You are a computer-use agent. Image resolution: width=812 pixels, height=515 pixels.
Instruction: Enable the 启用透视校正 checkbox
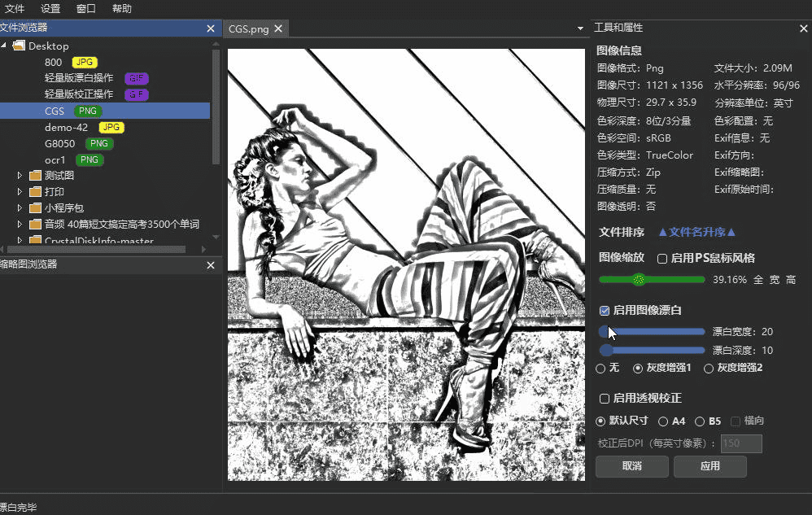click(605, 399)
